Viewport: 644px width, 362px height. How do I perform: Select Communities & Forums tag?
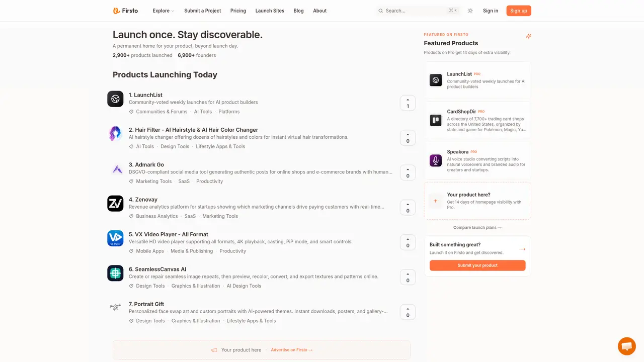[162, 112]
